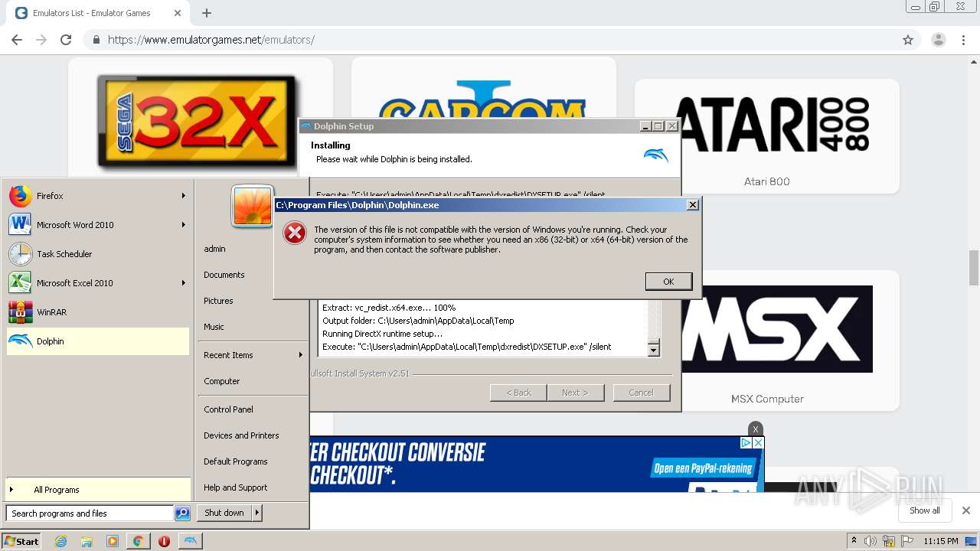The height and width of the screenshot is (551, 980).
Task: Reload the emulatorgames.net page
Action: tap(66, 40)
